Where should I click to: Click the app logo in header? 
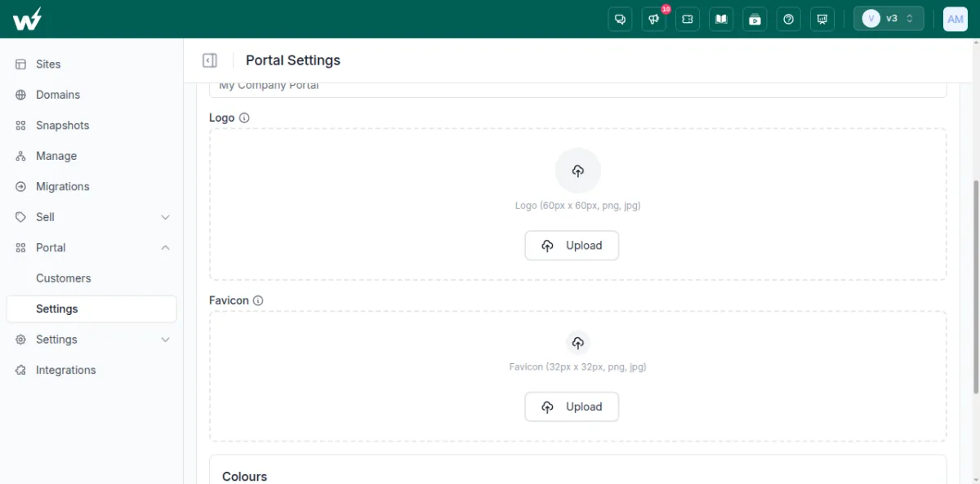[27, 19]
